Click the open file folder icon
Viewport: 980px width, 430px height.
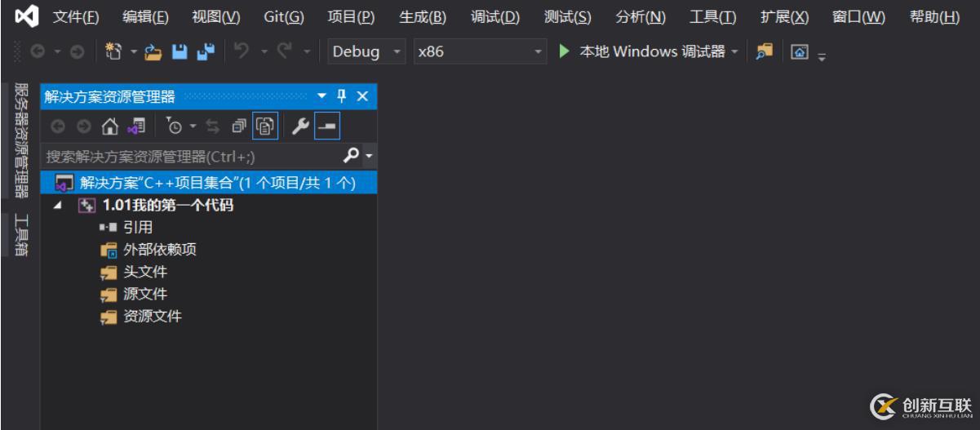(x=153, y=52)
